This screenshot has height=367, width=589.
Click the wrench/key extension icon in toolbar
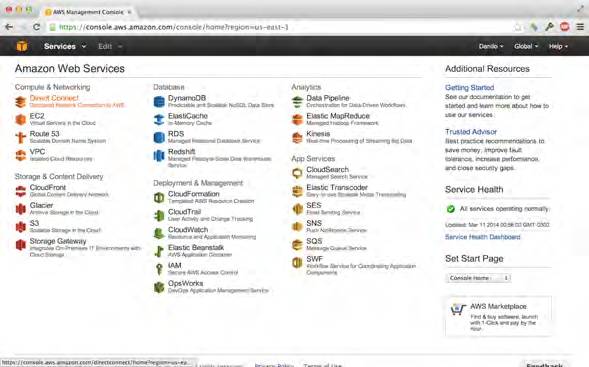[549, 27]
